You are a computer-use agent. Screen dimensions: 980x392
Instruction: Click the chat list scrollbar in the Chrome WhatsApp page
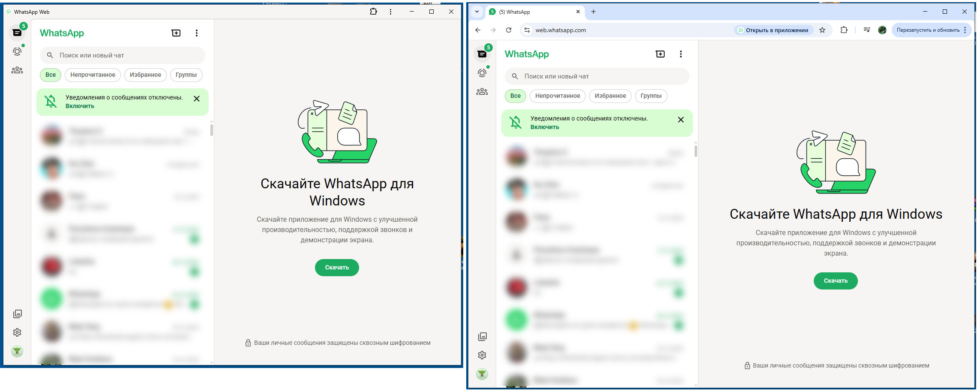click(x=695, y=151)
